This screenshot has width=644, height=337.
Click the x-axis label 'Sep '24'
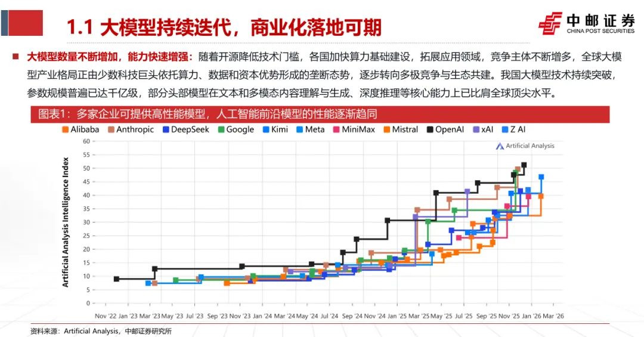352,316
